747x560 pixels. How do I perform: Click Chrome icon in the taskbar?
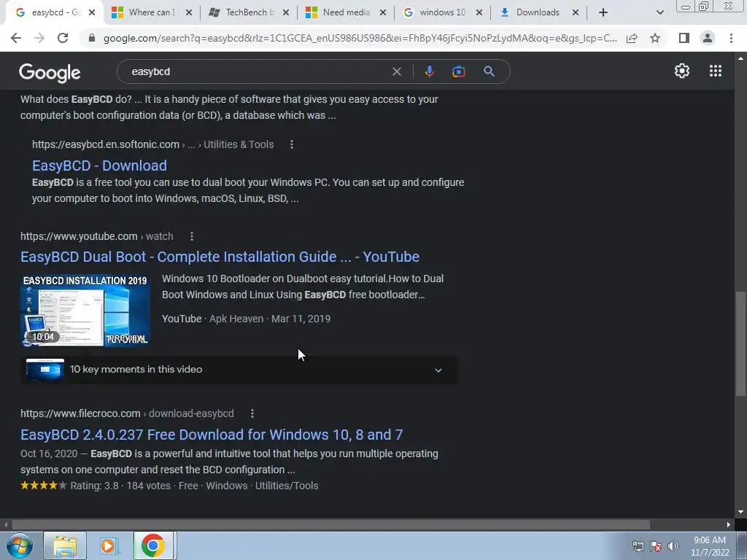point(153,545)
